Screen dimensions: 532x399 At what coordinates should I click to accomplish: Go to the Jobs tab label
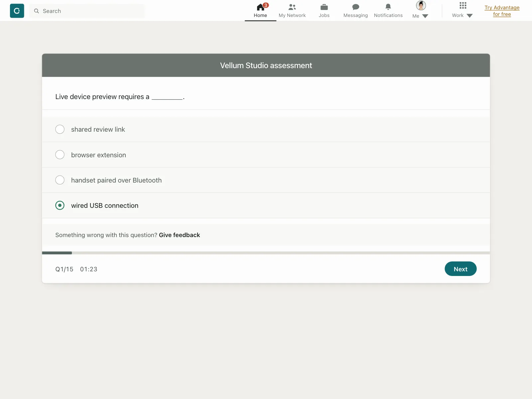tap(324, 15)
